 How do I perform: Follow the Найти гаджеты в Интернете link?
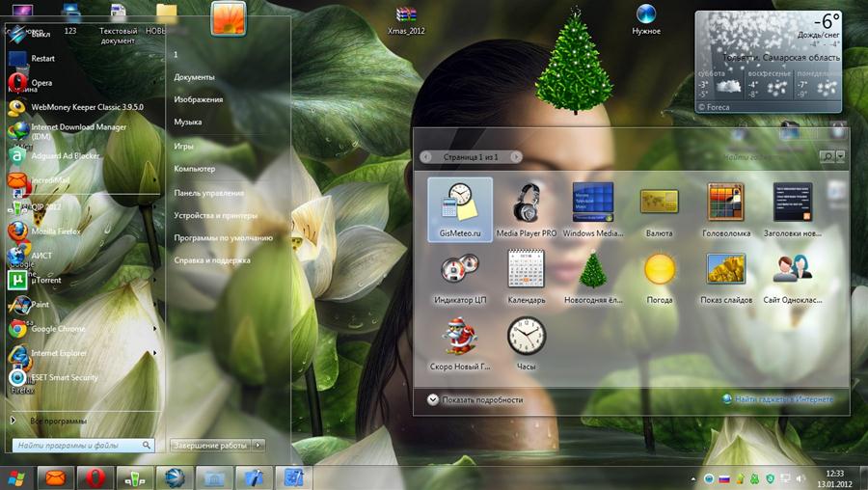pos(783,399)
